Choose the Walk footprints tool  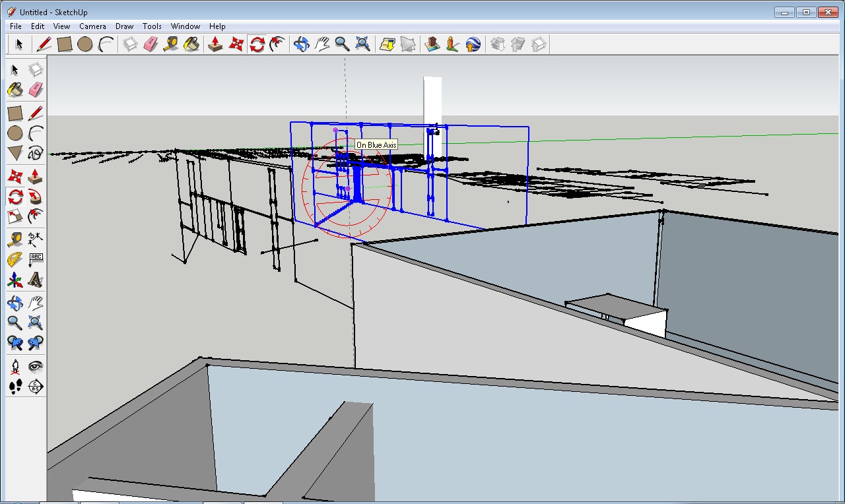click(x=15, y=387)
